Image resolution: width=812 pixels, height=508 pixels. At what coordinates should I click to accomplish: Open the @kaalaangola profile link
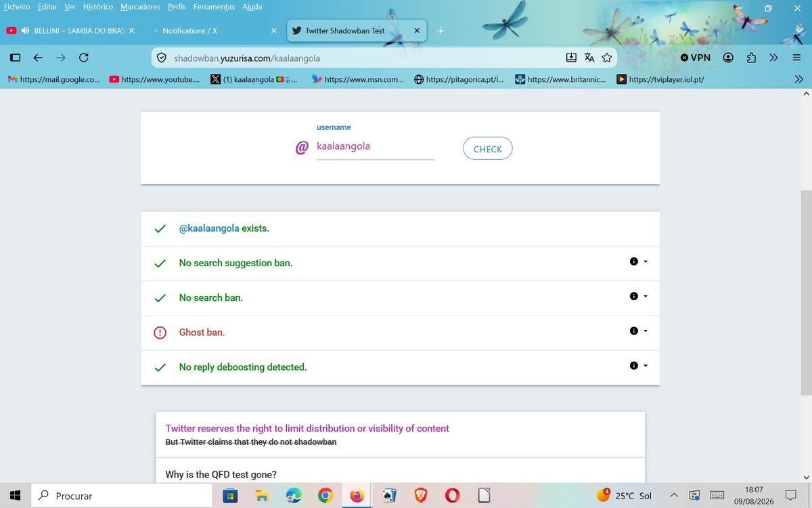(209, 228)
